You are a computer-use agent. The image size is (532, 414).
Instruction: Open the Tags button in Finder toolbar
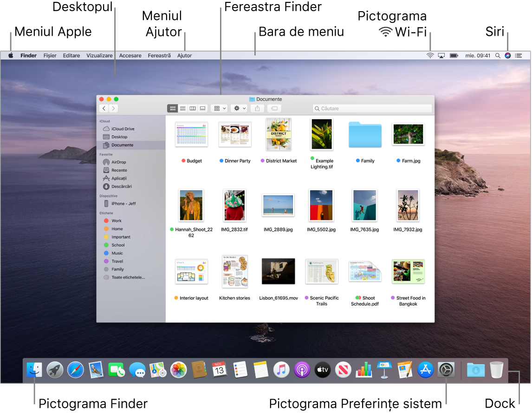tap(274, 108)
